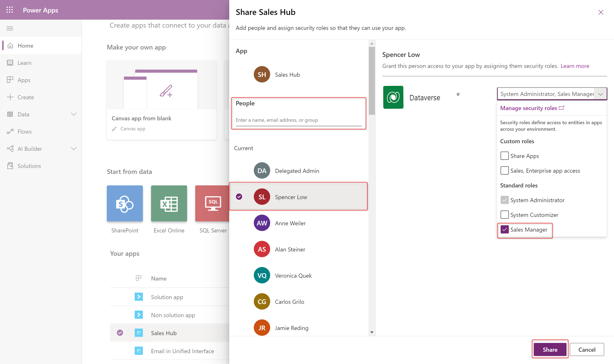Screen dimensions: 614x364
Task: Enable System Customizer standard role
Action: [504, 214]
